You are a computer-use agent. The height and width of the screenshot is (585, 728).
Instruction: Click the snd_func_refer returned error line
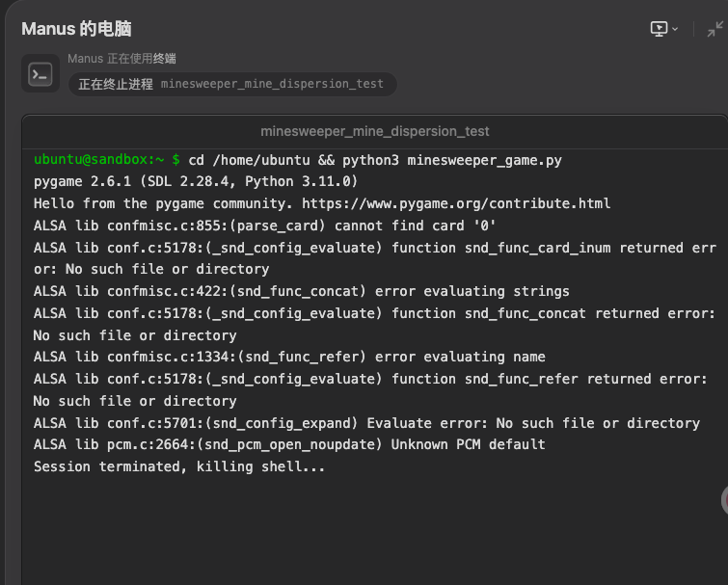370,389
